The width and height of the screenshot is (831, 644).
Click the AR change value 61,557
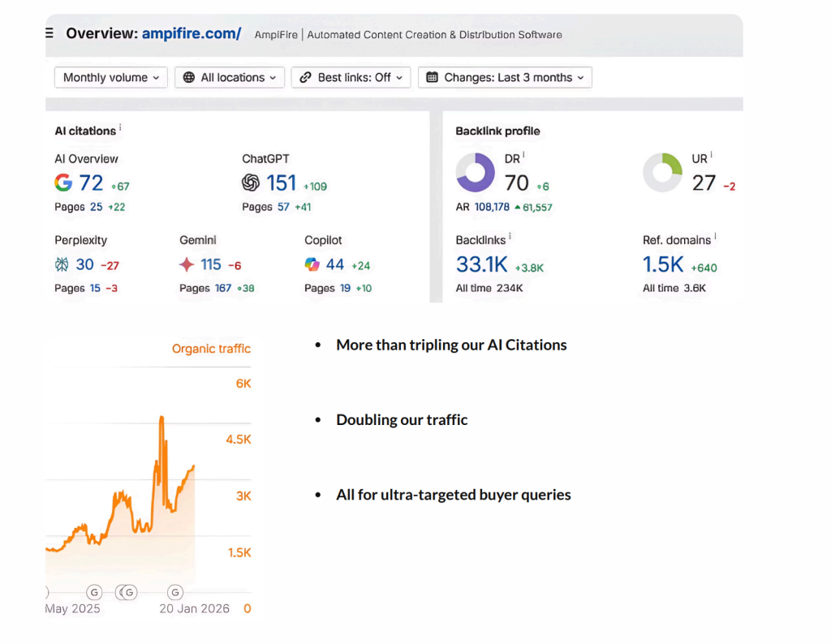(537, 208)
